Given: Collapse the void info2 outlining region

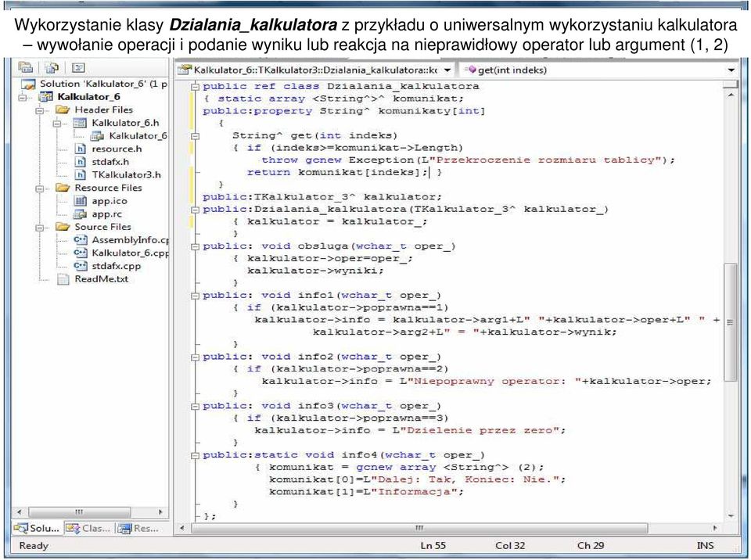Looking at the screenshot, I should [195, 357].
